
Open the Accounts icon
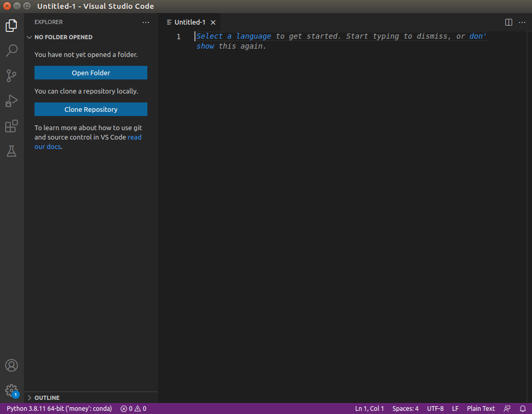click(x=11, y=365)
